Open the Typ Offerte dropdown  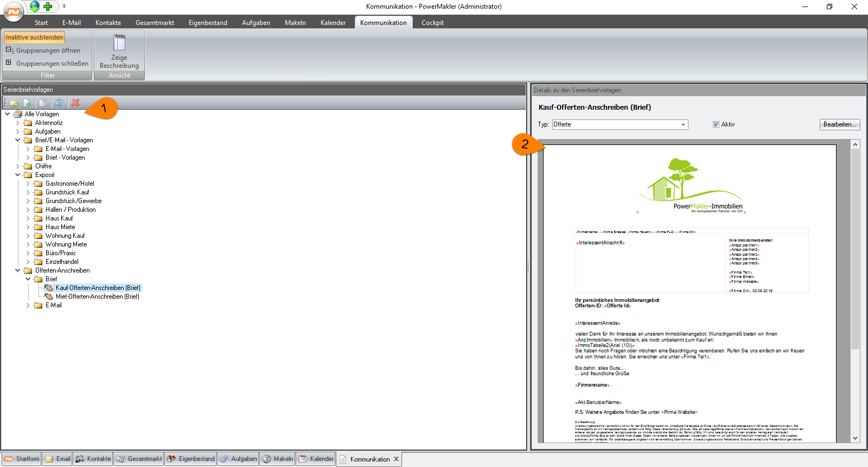point(683,124)
